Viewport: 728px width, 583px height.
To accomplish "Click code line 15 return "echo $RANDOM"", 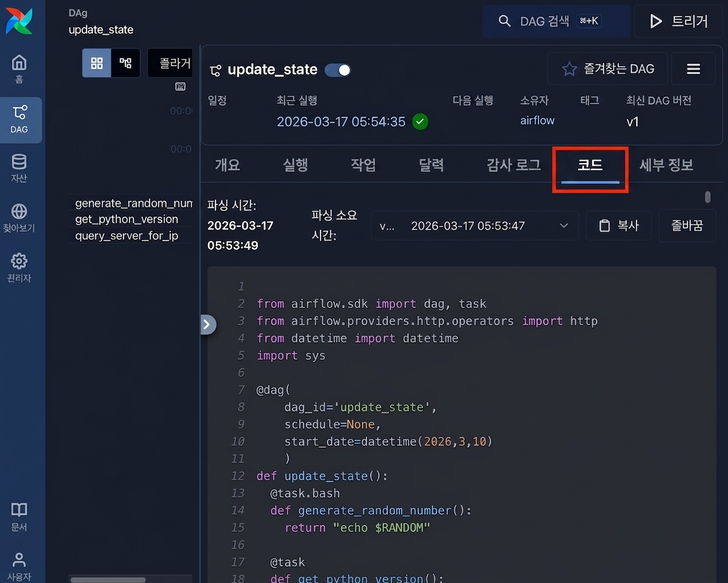I will 358,528.
